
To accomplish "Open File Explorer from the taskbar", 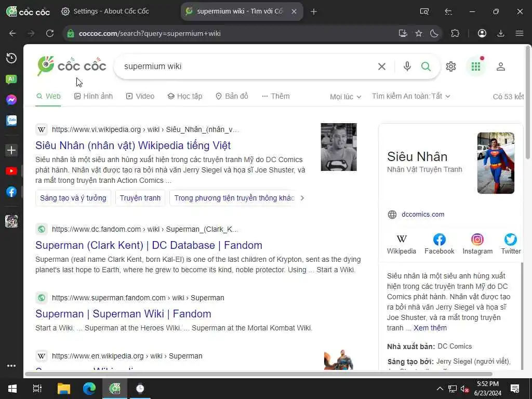I will tap(63, 389).
